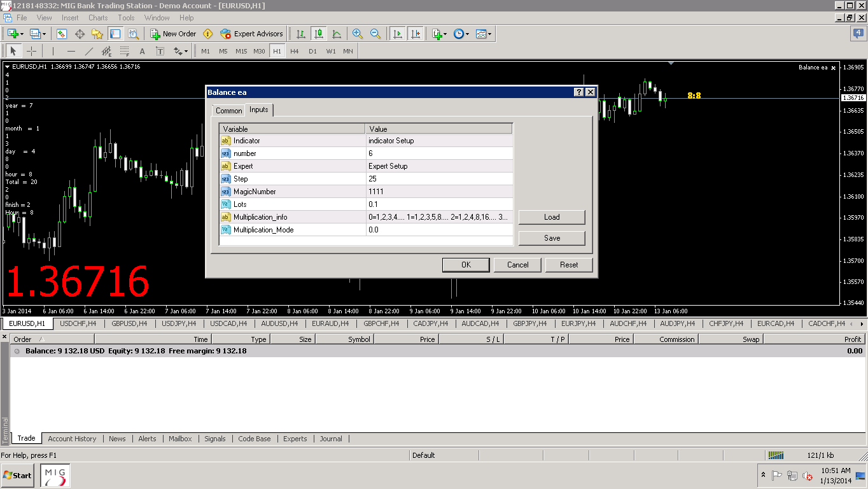The height and width of the screenshot is (489, 868).
Task: Select the text 'A' tool
Action: tap(142, 51)
